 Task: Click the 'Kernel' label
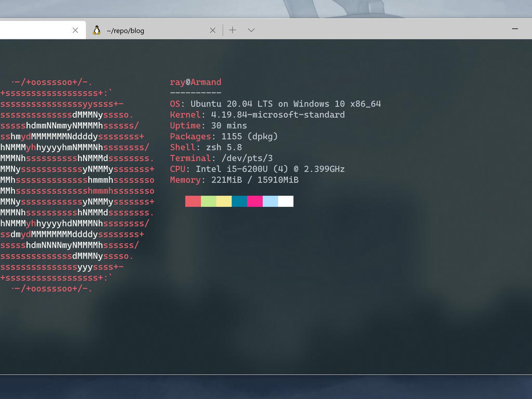[185, 115]
